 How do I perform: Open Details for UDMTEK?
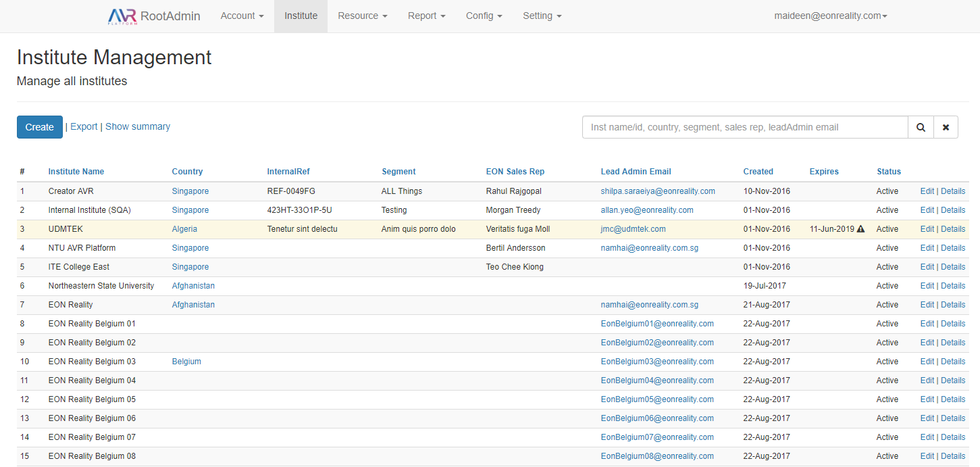click(x=953, y=229)
